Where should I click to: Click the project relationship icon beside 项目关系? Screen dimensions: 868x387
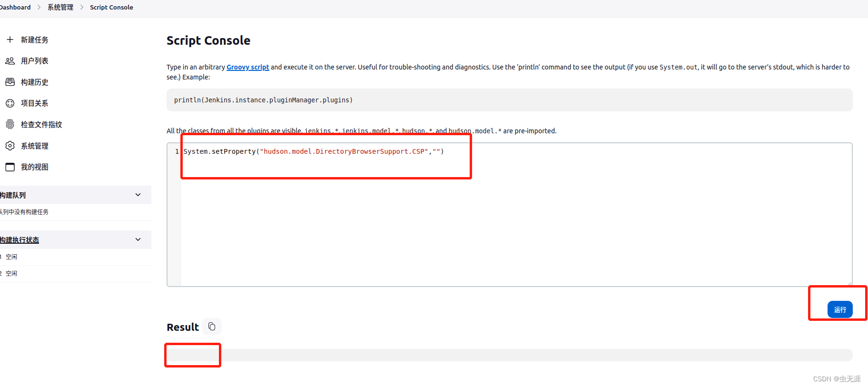10,103
